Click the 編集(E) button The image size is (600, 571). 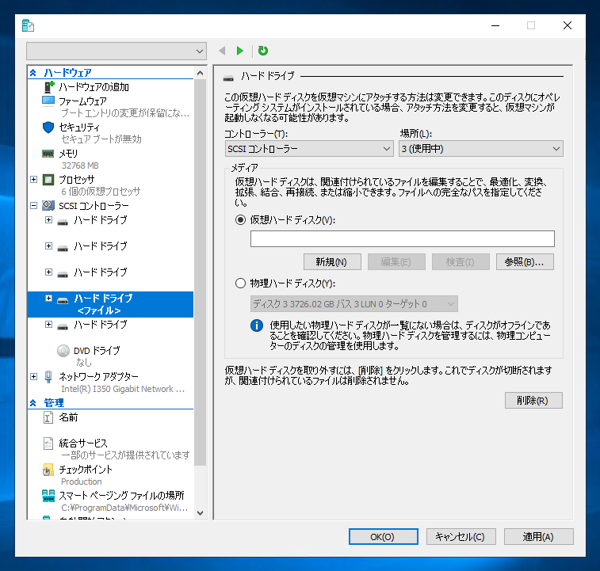tap(396, 262)
